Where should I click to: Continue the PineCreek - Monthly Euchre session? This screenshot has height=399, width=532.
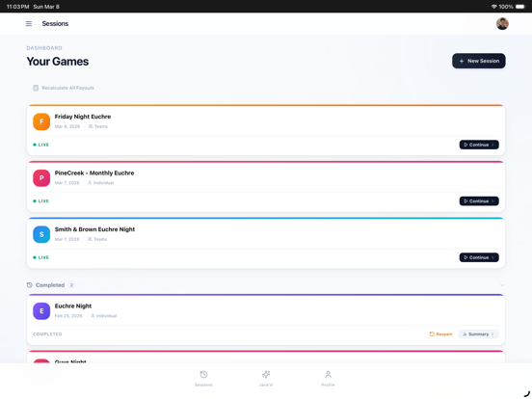(479, 201)
